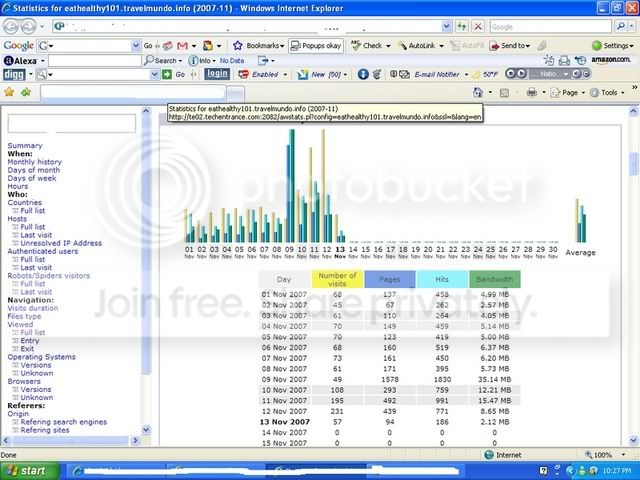Click the Favorites Center gold star
640x480 pixels.
coord(9,92)
